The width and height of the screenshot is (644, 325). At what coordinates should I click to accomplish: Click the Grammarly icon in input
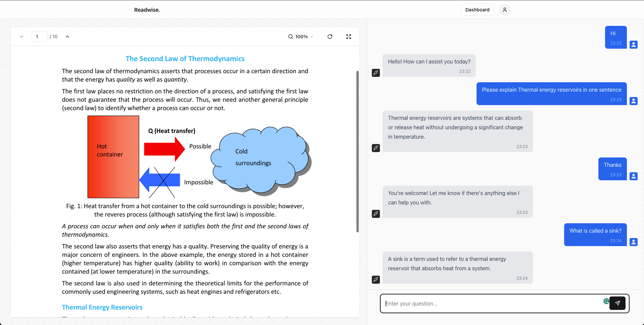(606, 301)
